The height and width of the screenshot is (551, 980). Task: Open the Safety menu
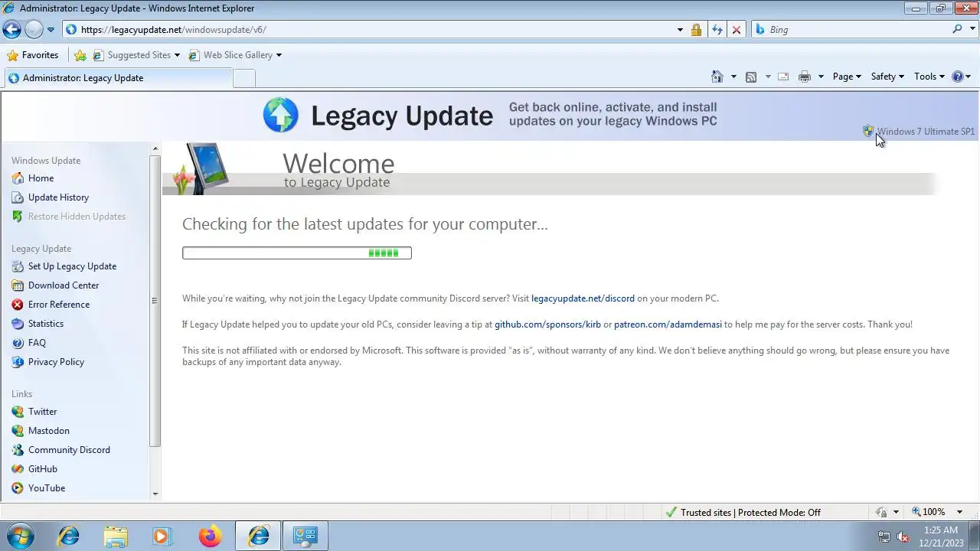(887, 77)
